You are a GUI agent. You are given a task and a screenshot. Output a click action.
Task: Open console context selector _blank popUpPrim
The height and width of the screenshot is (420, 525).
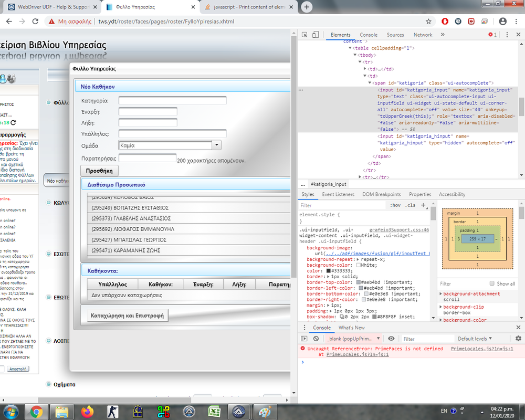[353, 339]
